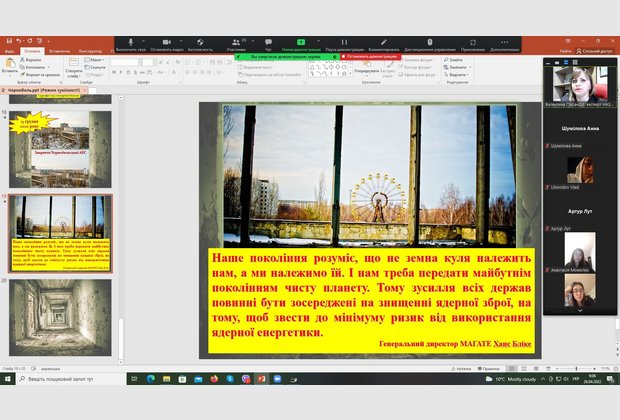Viewport: 620px width, 420px height.
Task: Toggle bold formatting
Action: (114, 72)
